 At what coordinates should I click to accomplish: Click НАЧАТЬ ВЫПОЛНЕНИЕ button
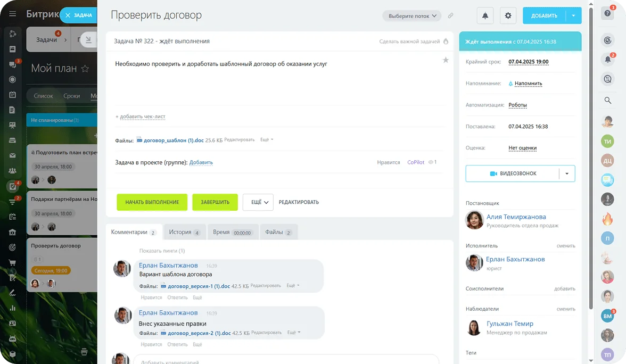(x=152, y=202)
